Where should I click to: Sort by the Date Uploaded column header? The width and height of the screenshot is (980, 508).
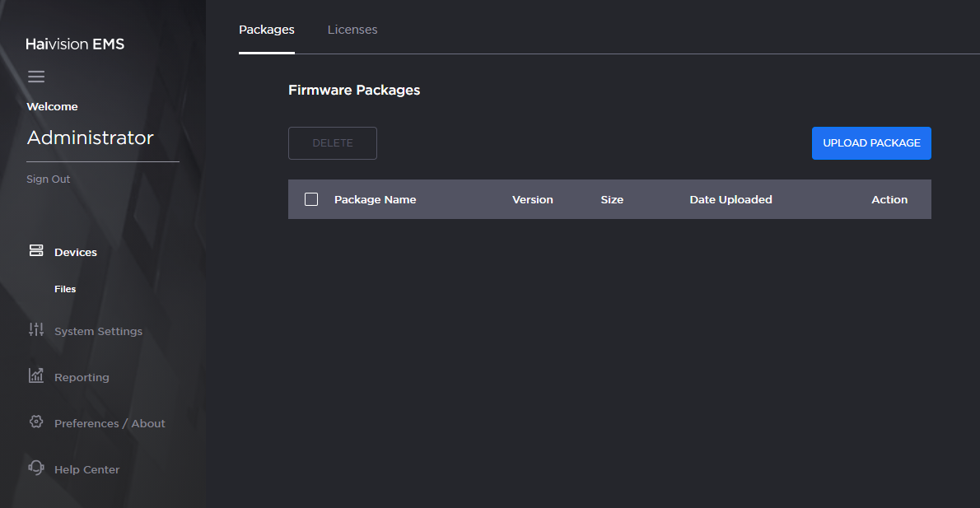point(730,198)
